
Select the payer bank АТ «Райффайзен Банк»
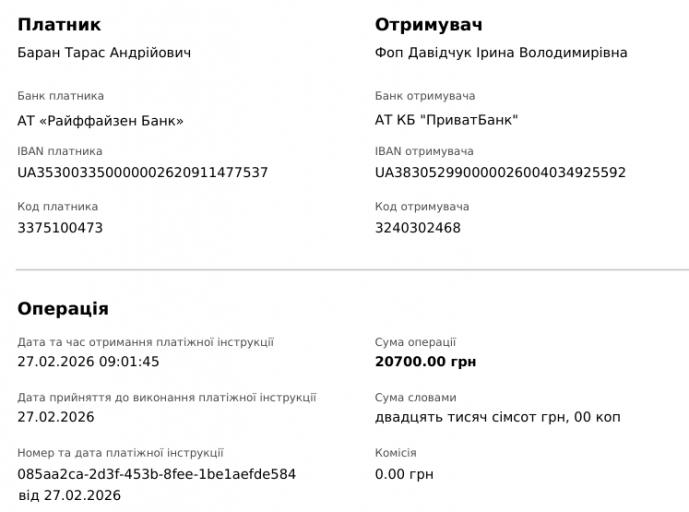tap(101, 121)
